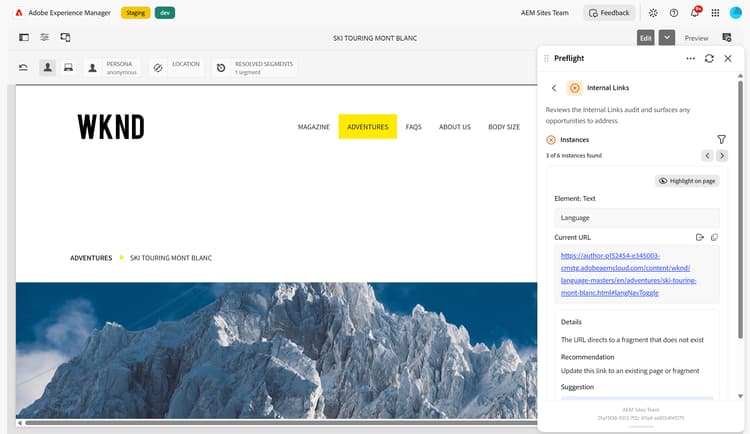750x434 pixels.
Task: Click the Internal Links status icon
Action: [574, 88]
